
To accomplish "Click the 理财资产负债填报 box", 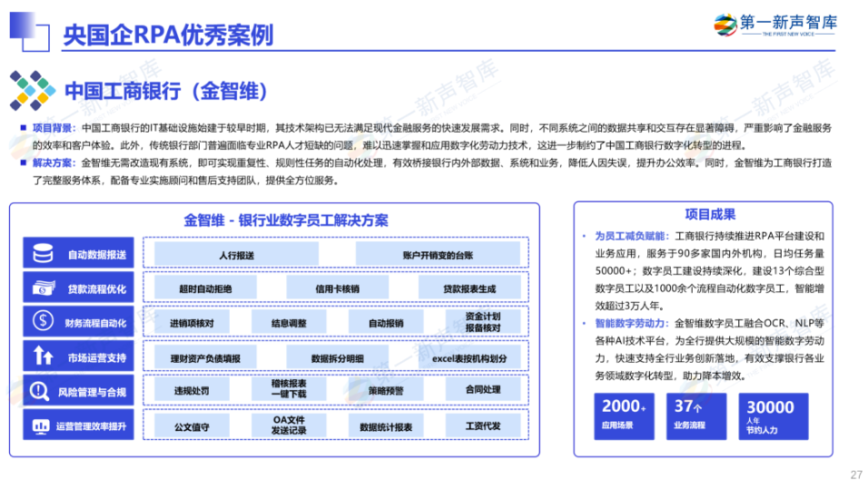I will coord(205,358).
